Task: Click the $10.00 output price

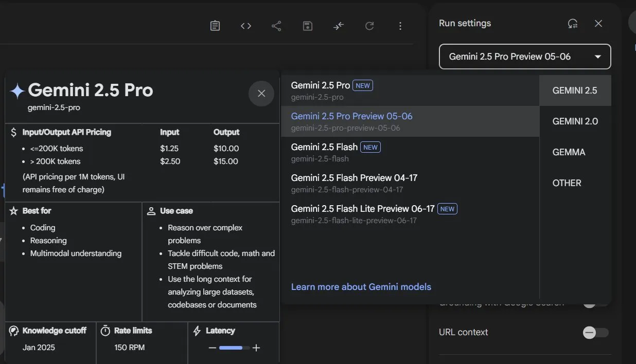Action: (226, 149)
